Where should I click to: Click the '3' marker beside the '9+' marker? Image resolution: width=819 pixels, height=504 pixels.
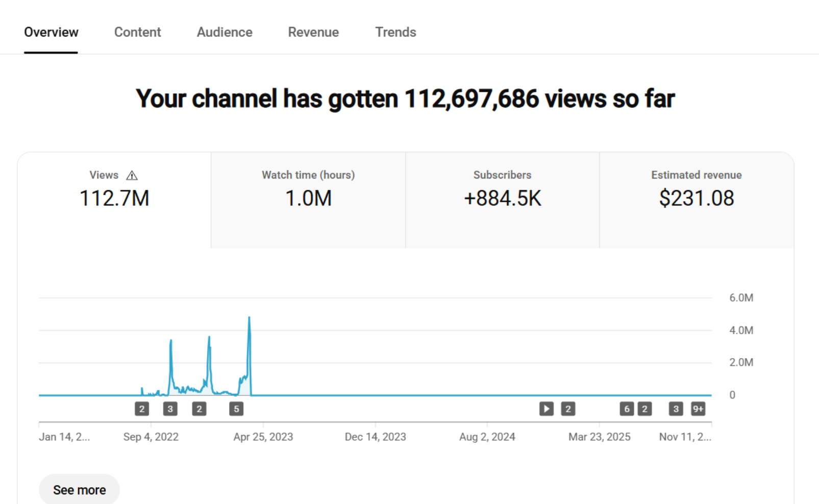[x=676, y=409]
